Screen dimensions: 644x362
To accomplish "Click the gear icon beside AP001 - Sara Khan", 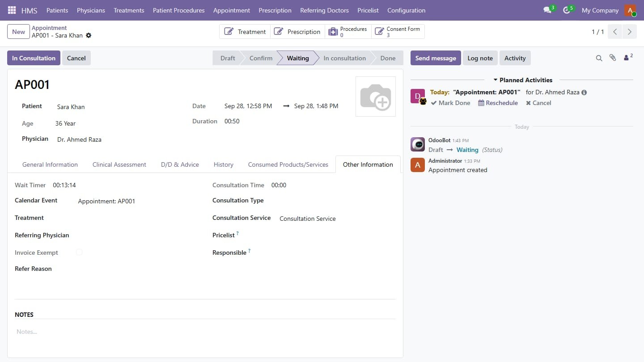I will (89, 35).
